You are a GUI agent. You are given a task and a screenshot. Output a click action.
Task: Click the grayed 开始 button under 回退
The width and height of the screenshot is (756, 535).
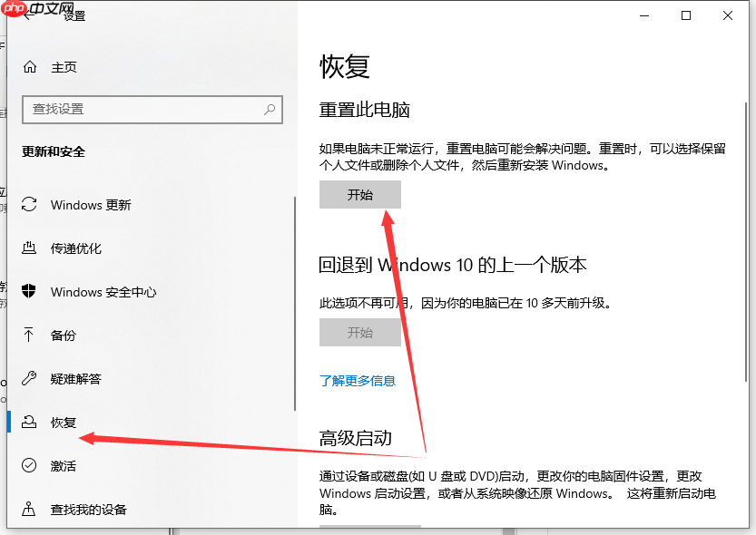[x=359, y=332]
